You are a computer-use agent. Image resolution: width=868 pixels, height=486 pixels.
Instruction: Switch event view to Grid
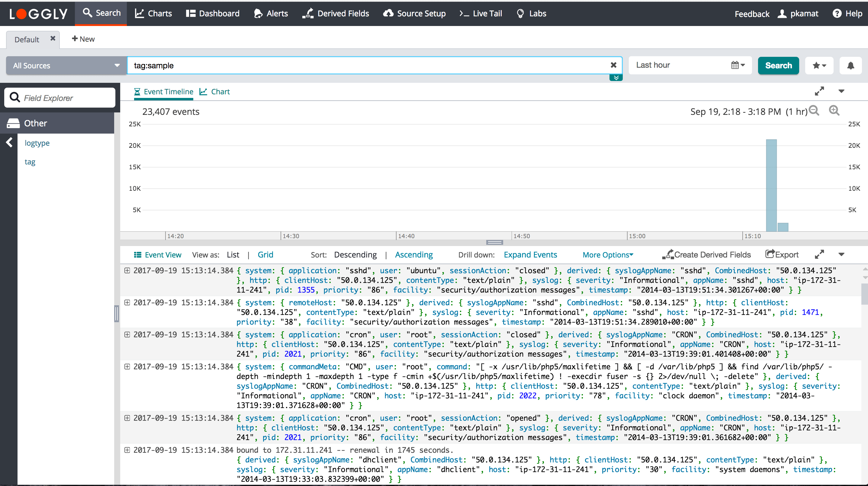(x=265, y=254)
